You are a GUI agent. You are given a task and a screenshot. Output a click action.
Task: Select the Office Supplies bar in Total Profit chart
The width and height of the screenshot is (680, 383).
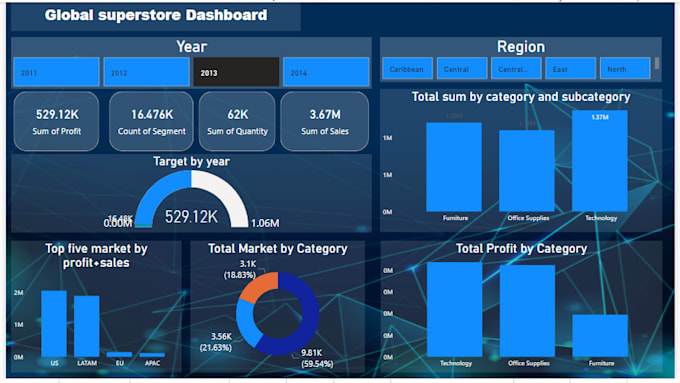click(x=527, y=311)
